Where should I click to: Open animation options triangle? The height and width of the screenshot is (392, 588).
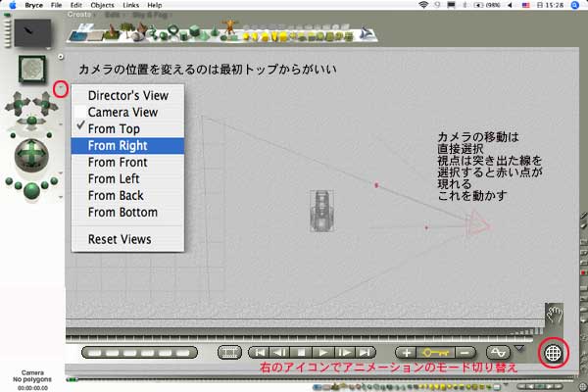pyautogui.click(x=519, y=349)
